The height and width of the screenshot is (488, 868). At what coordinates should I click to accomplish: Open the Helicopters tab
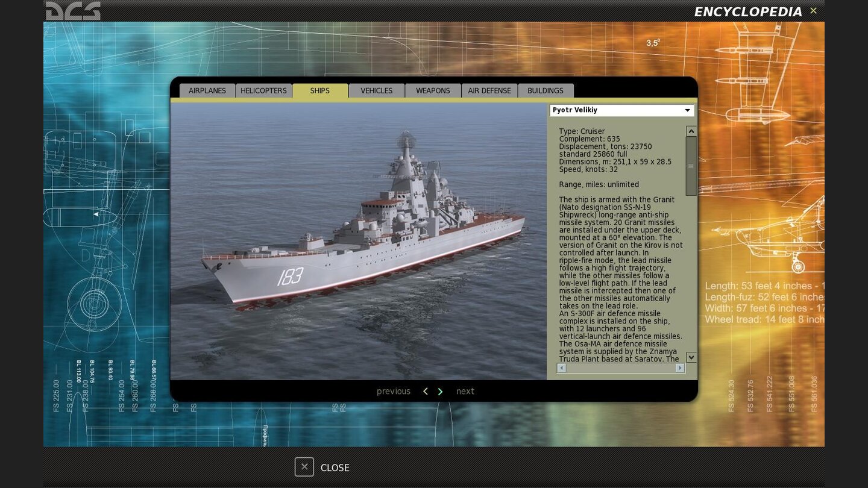(263, 90)
